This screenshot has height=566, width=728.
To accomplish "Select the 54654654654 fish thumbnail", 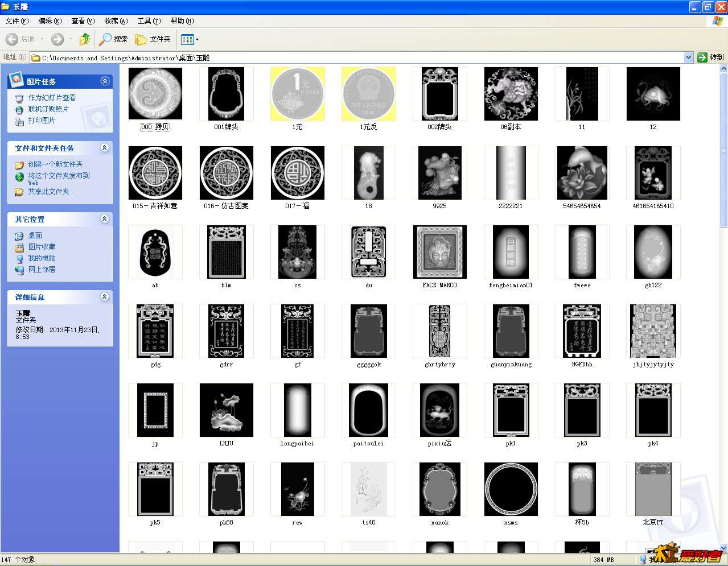I will (582, 173).
